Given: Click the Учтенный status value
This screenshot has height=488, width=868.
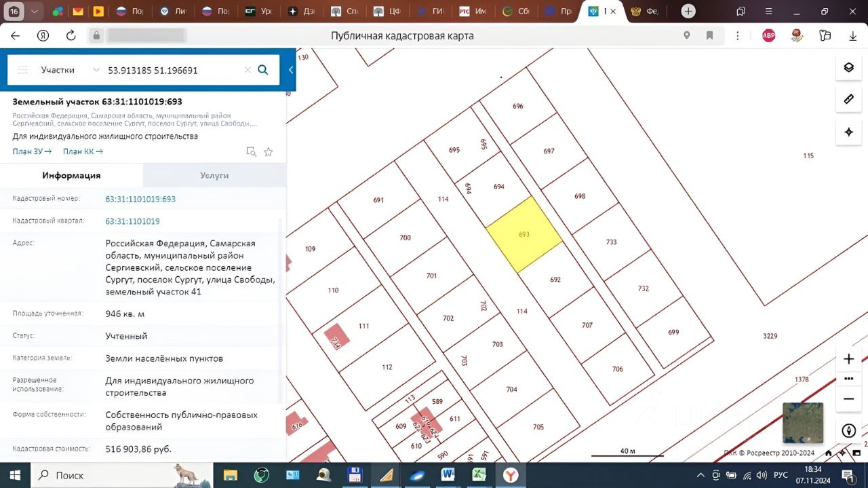Looking at the screenshot, I should pyautogui.click(x=126, y=336).
